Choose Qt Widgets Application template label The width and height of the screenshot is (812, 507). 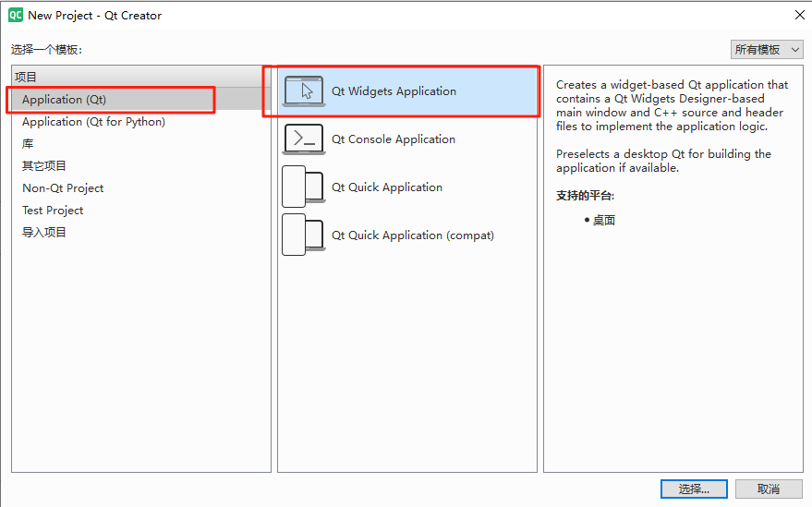tap(394, 91)
